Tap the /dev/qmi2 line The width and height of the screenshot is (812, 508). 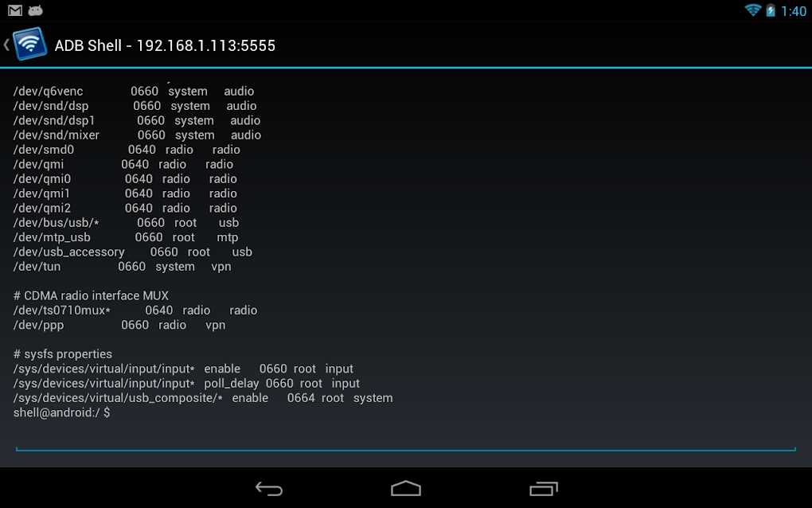coord(125,208)
